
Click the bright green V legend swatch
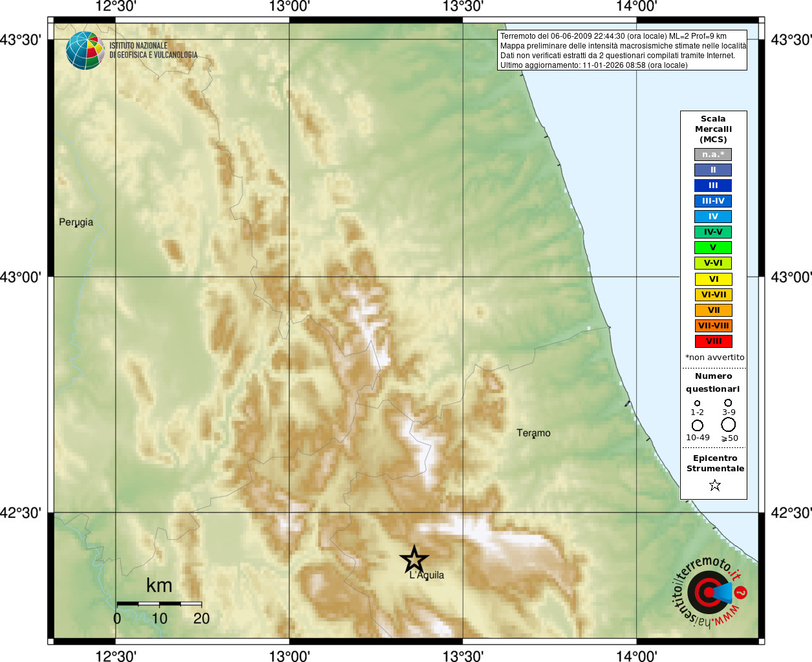[x=713, y=248]
